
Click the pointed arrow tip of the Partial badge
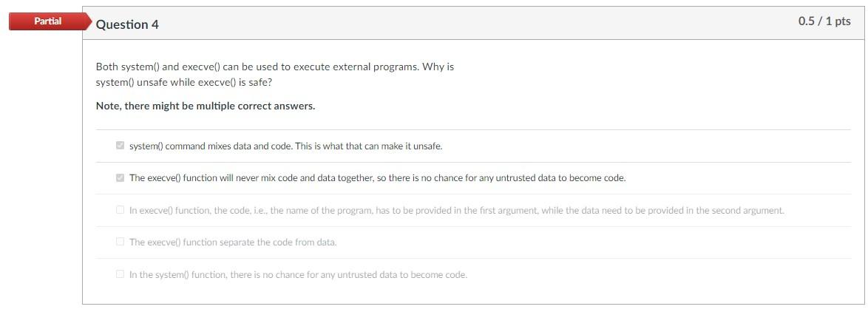pyautogui.click(x=88, y=21)
